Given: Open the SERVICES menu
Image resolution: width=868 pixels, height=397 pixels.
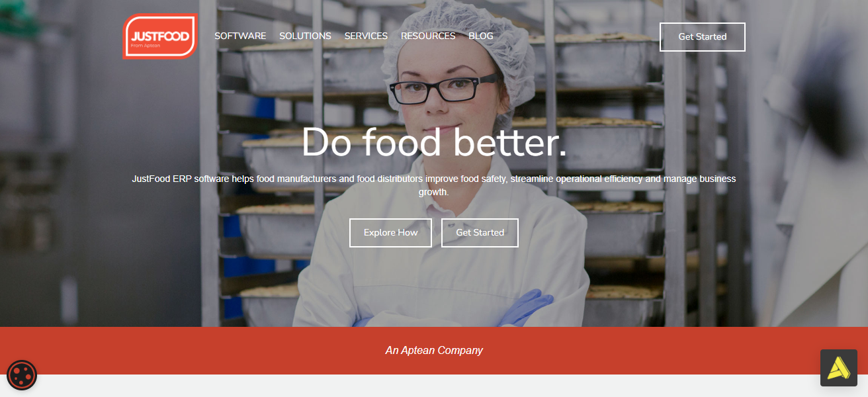Looking at the screenshot, I should click(366, 36).
